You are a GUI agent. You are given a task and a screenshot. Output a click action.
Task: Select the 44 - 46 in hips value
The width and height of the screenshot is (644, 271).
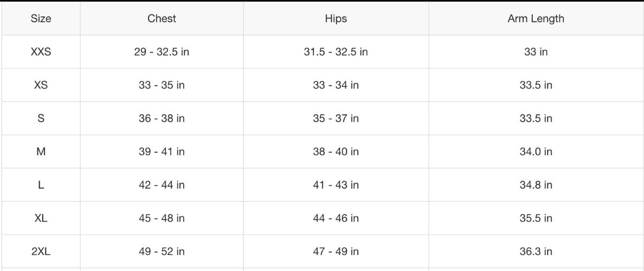335,218
